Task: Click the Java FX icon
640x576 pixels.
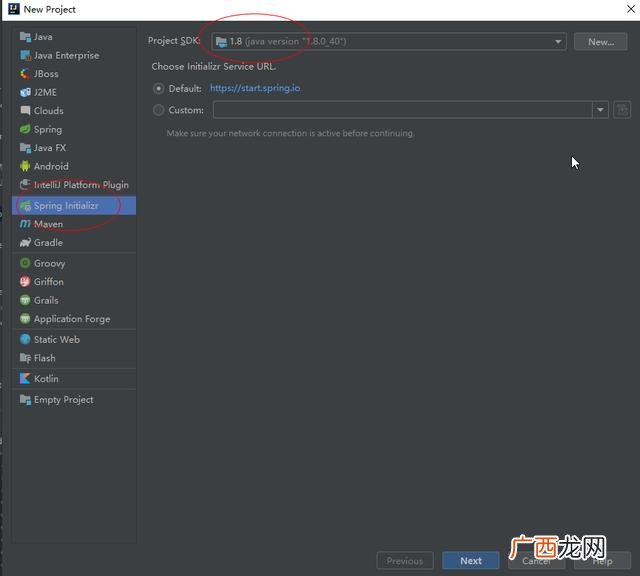Action: 25,148
